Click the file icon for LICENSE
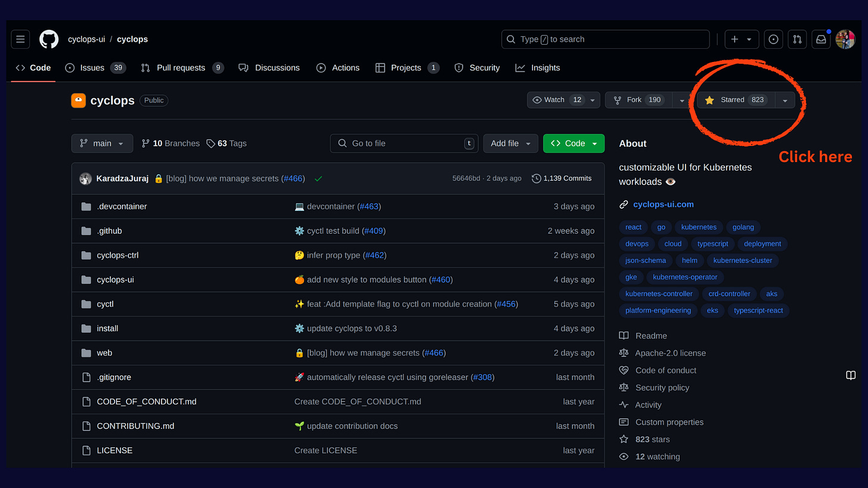The width and height of the screenshot is (868, 488). 86,450
